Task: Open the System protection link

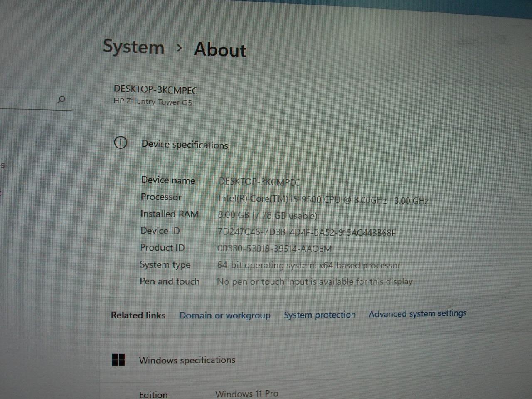Action: point(320,315)
